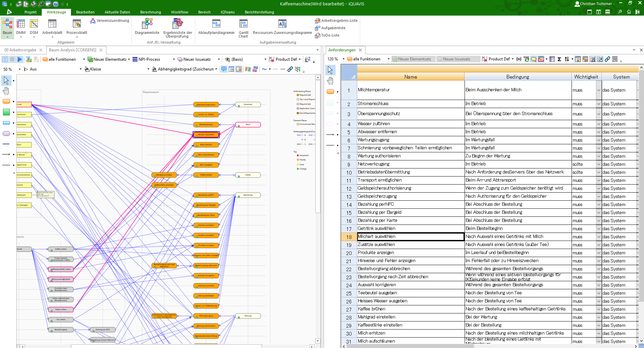Expand alle Funktionen dropdown in Baum toolbar
This screenshot has height=348, width=644.
pos(84,59)
